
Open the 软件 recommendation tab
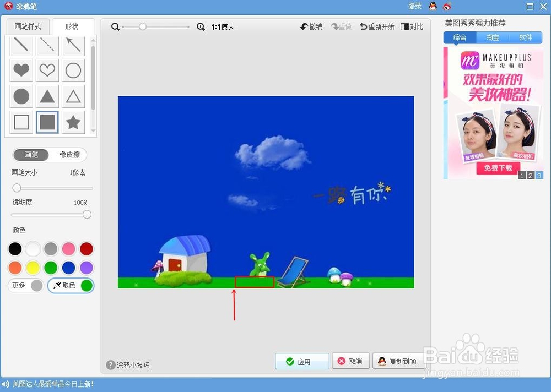coord(526,37)
